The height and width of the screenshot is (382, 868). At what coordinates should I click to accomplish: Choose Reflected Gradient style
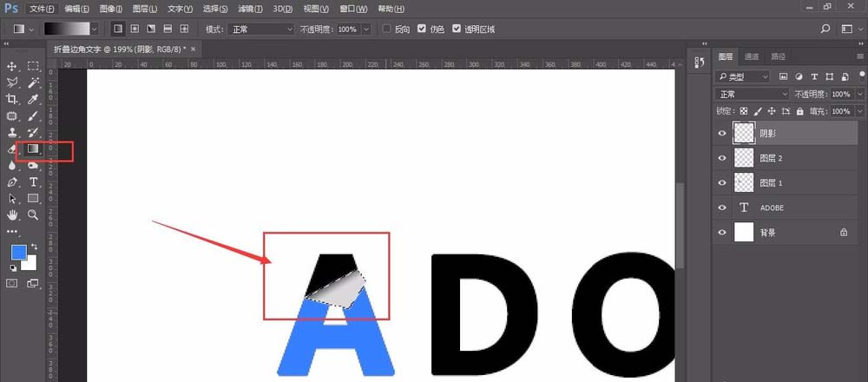(168, 29)
